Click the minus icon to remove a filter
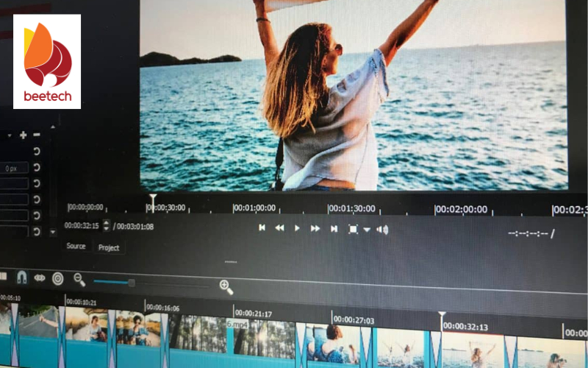This screenshot has height=368, width=588. click(37, 135)
